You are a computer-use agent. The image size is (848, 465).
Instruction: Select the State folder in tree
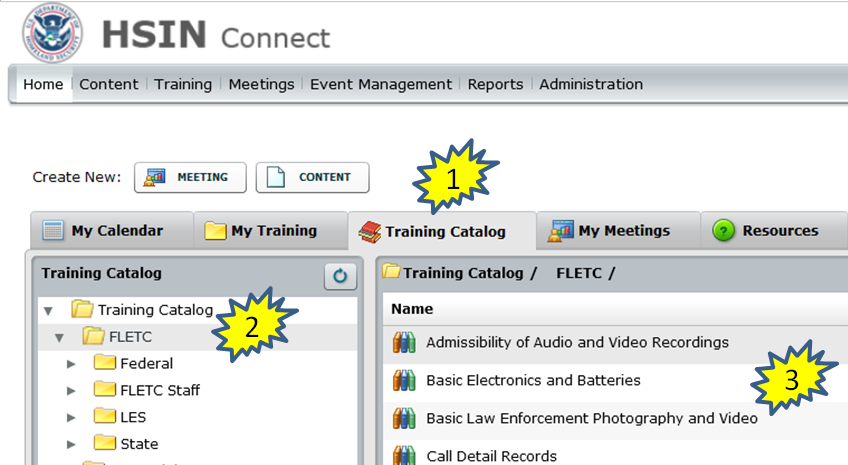[x=139, y=444]
